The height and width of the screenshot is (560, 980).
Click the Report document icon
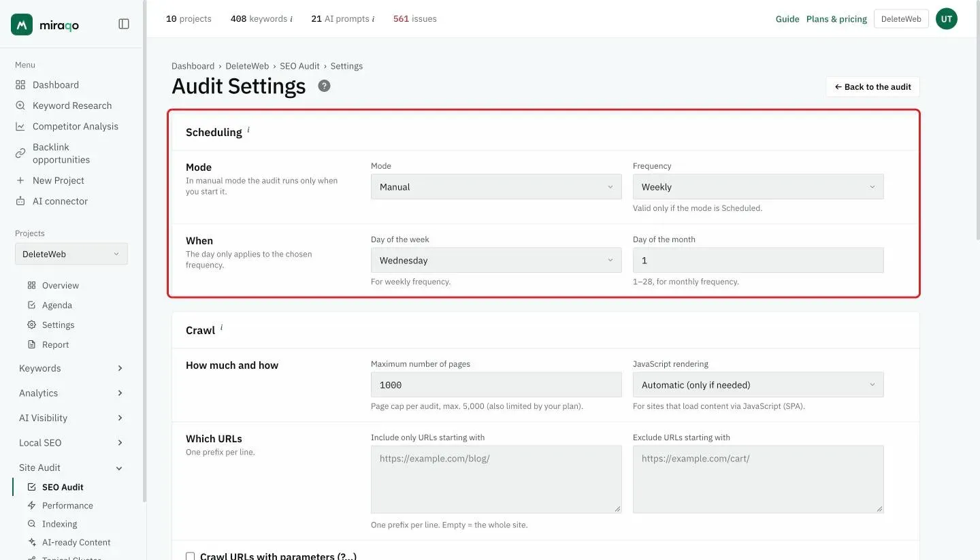[31, 345]
